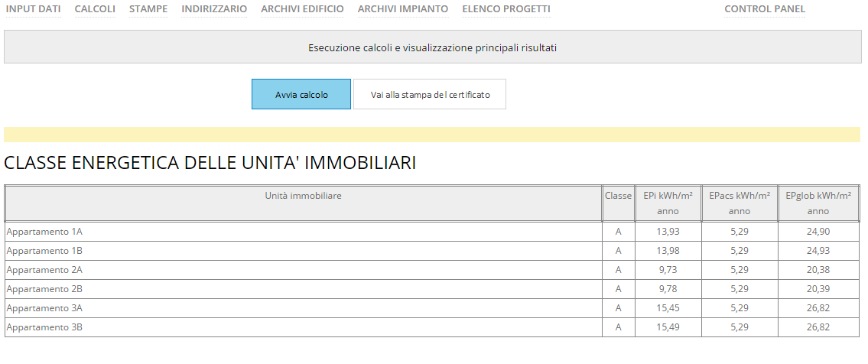The image size is (868, 364).
Task: Open the INPUT DATI menu
Action: coord(33,9)
